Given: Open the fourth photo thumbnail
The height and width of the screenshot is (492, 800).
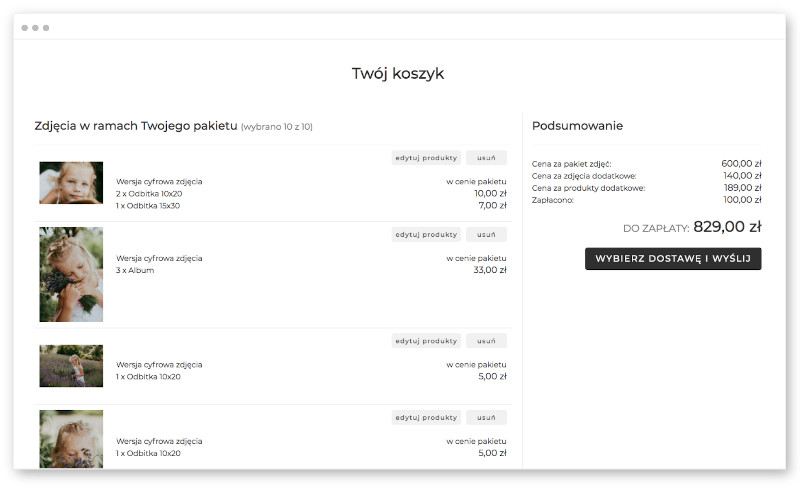Looking at the screenshot, I should pyautogui.click(x=71, y=439).
